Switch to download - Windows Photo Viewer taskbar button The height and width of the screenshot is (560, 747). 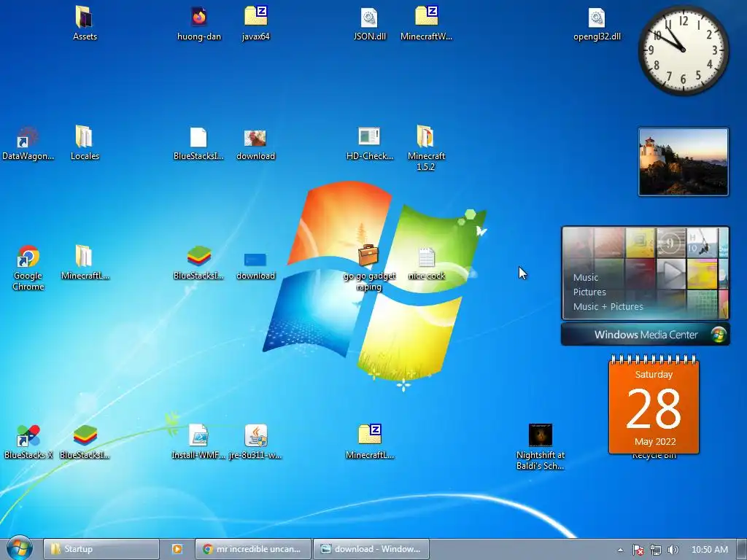click(371, 549)
